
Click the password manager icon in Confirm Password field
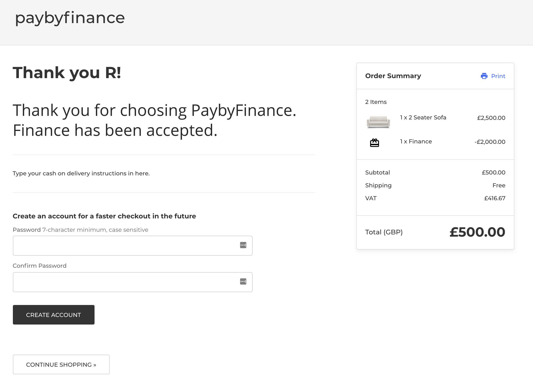pyautogui.click(x=243, y=281)
